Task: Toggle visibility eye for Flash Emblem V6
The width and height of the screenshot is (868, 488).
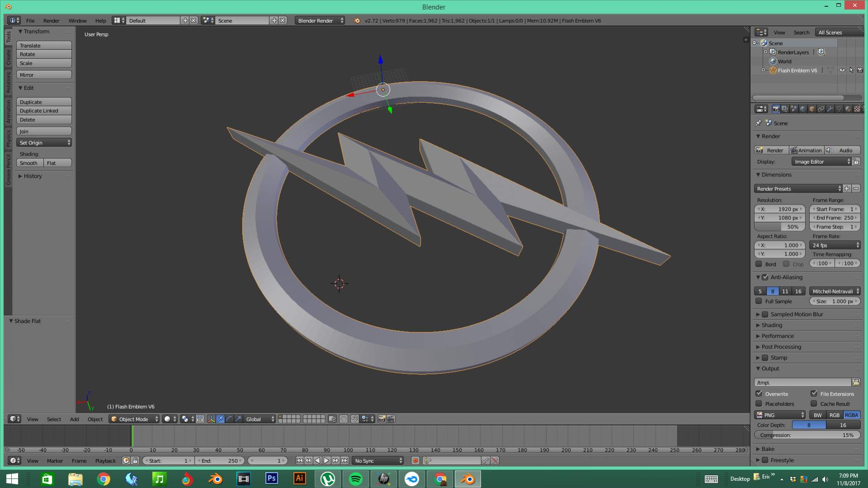Action: (x=842, y=71)
